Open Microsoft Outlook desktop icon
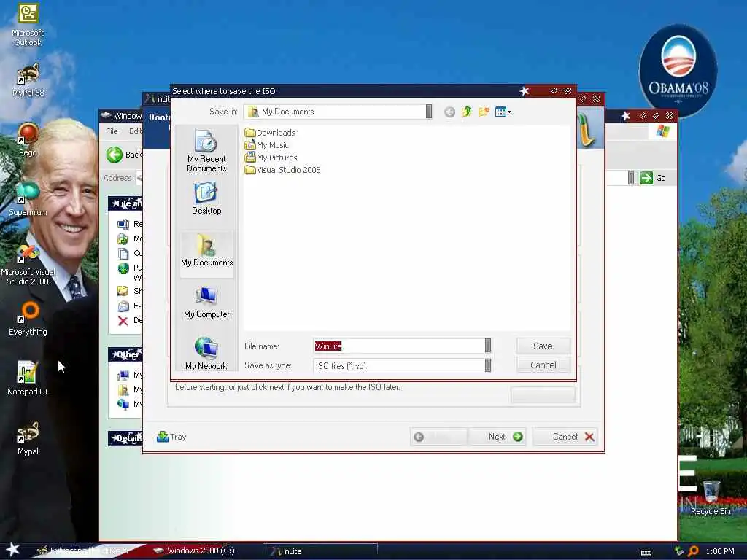Screen dimensions: 747x560 (28, 25)
